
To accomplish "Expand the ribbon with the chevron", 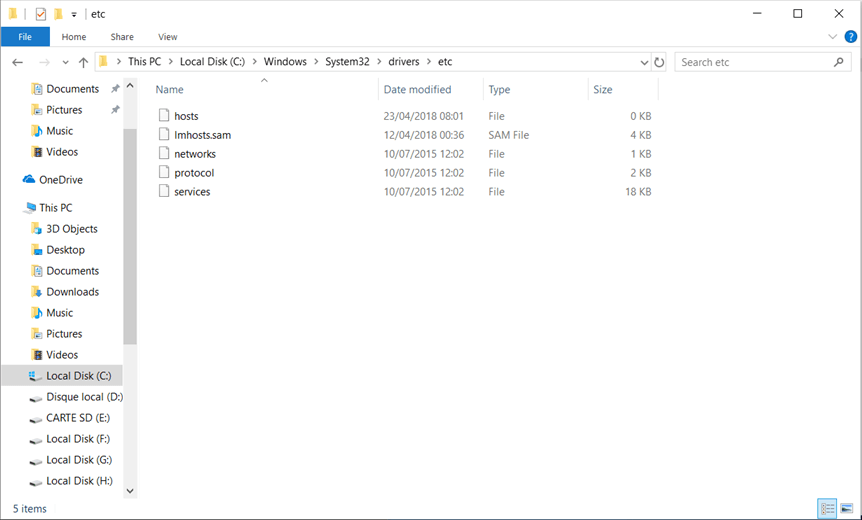I will (x=832, y=37).
